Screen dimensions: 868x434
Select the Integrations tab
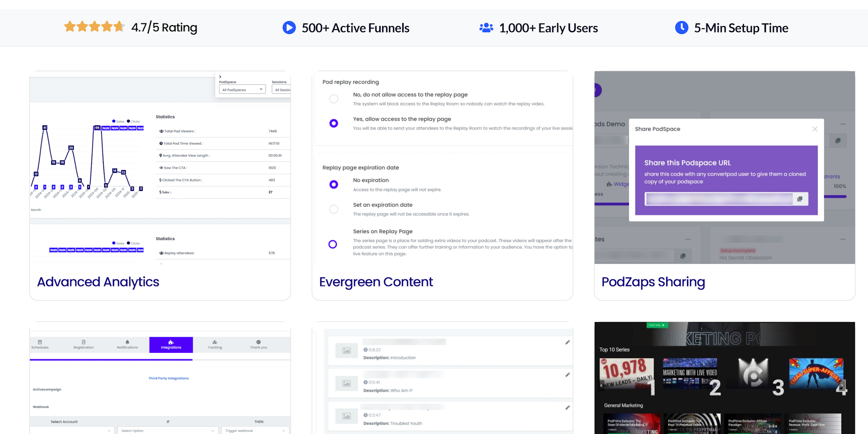(171, 345)
